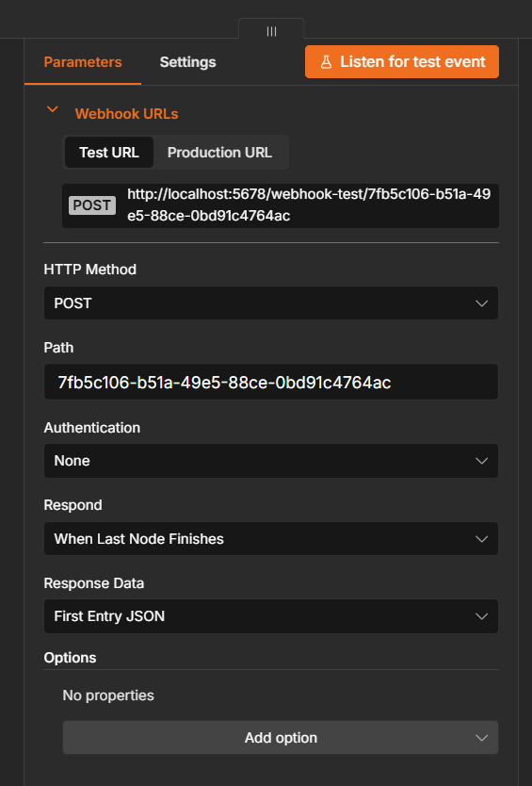Click the drag handle icon at panel top

click(x=271, y=32)
